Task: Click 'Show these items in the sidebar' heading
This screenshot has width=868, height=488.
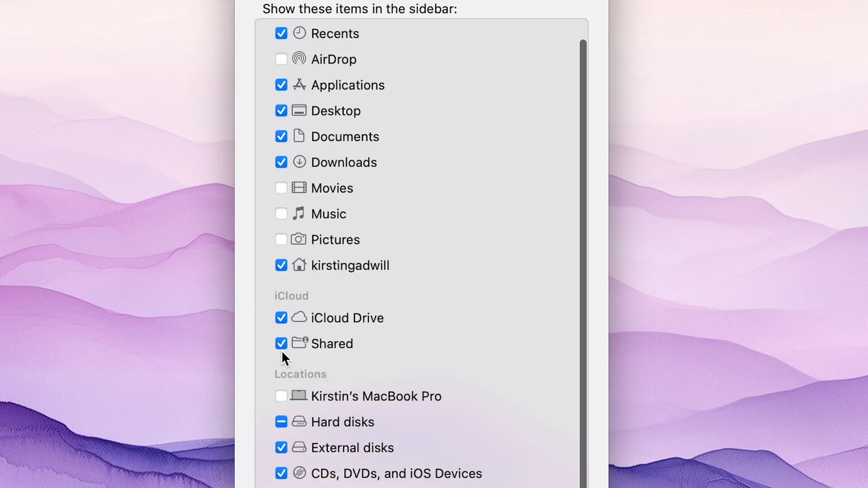Action: tap(360, 9)
